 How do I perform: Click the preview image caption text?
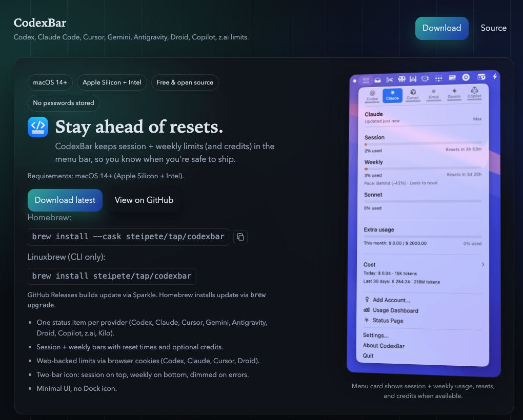click(x=423, y=391)
